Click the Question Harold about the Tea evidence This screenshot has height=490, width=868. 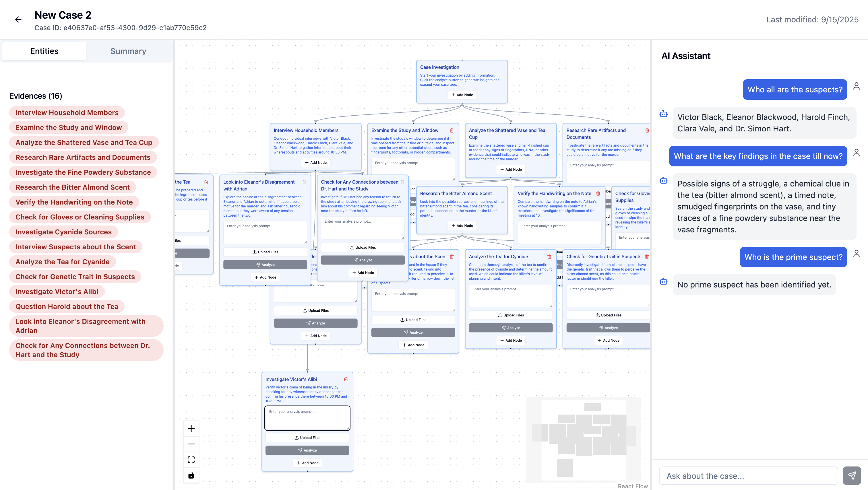(67, 306)
